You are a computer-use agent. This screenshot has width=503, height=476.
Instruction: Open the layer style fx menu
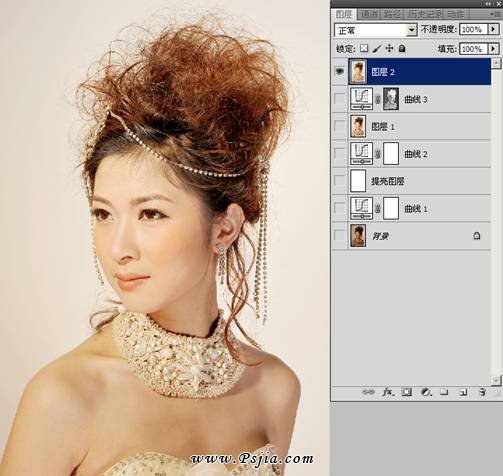pos(388,392)
